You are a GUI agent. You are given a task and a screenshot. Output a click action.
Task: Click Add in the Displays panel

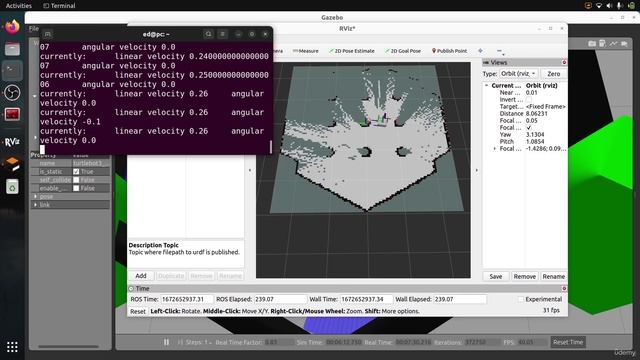tap(141, 276)
